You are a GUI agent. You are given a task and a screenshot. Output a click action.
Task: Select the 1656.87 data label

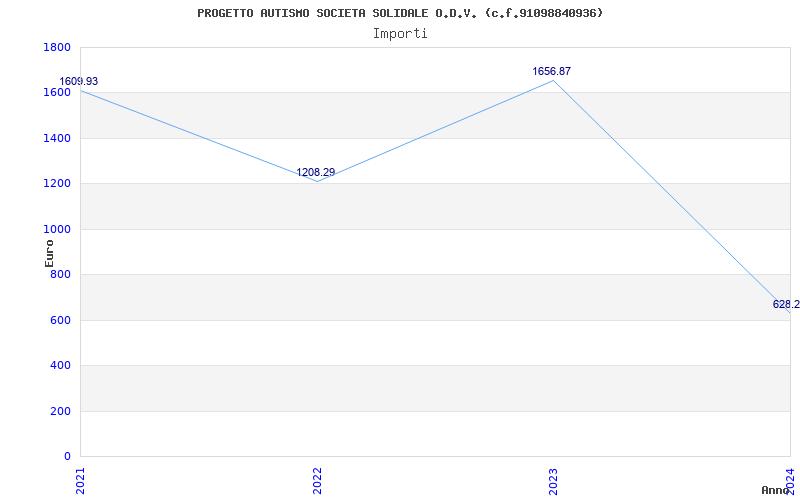pos(552,71)
